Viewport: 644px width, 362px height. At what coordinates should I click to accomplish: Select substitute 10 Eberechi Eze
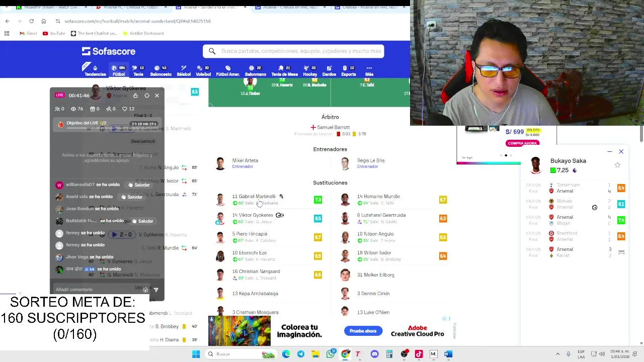pos(269,255)
